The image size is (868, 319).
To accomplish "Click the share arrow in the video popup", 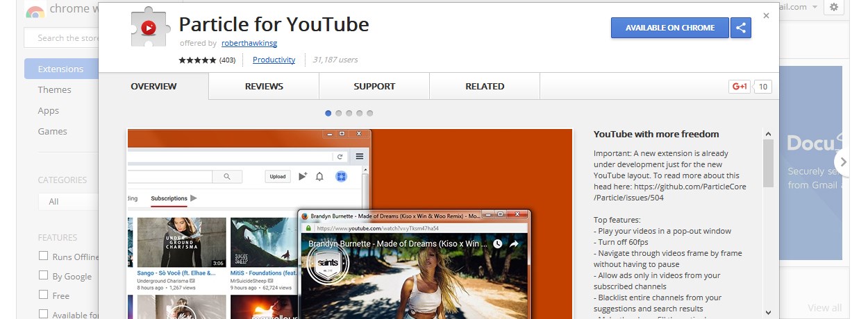I will 515,244.
